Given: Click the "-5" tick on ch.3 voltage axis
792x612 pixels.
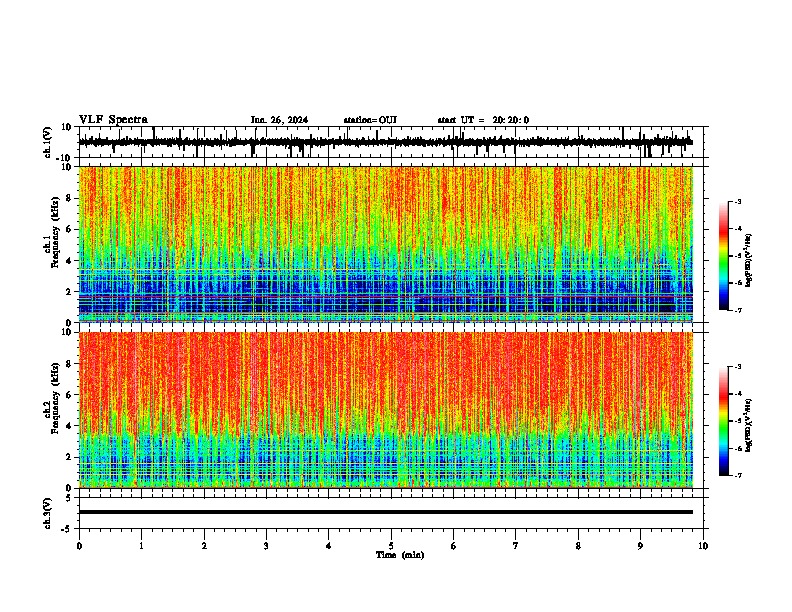Looking at the screenshot, I should (67, 529).
